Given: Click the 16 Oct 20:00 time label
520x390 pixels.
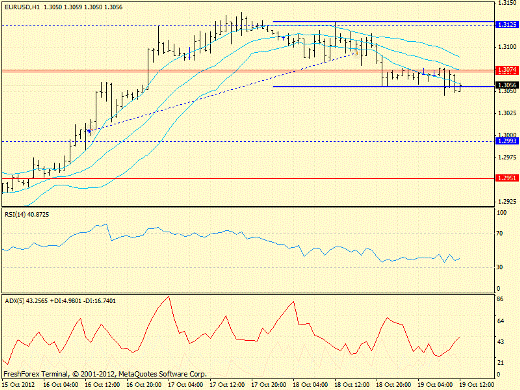Looking at the screenshot, I should coord(144,385).
